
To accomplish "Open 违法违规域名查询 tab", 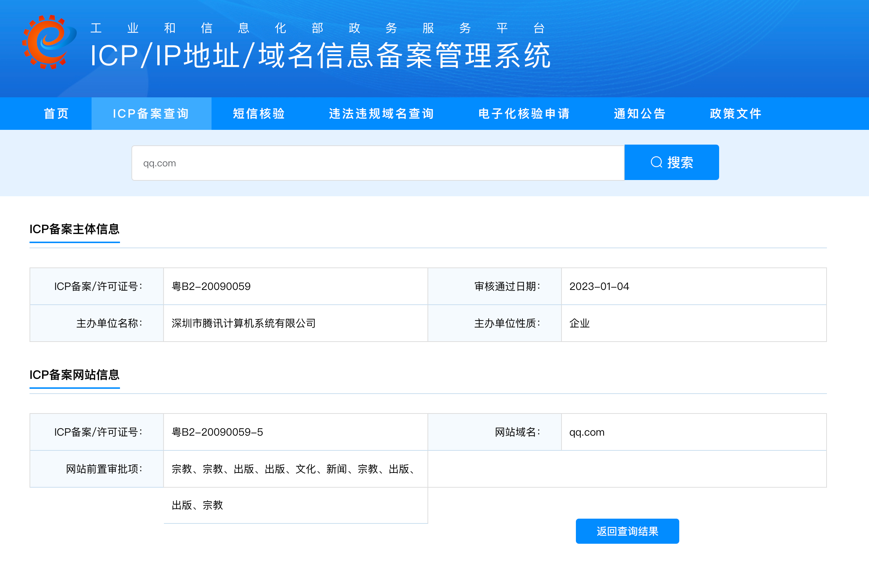I will pyautogui.click(x=381, y=114).
